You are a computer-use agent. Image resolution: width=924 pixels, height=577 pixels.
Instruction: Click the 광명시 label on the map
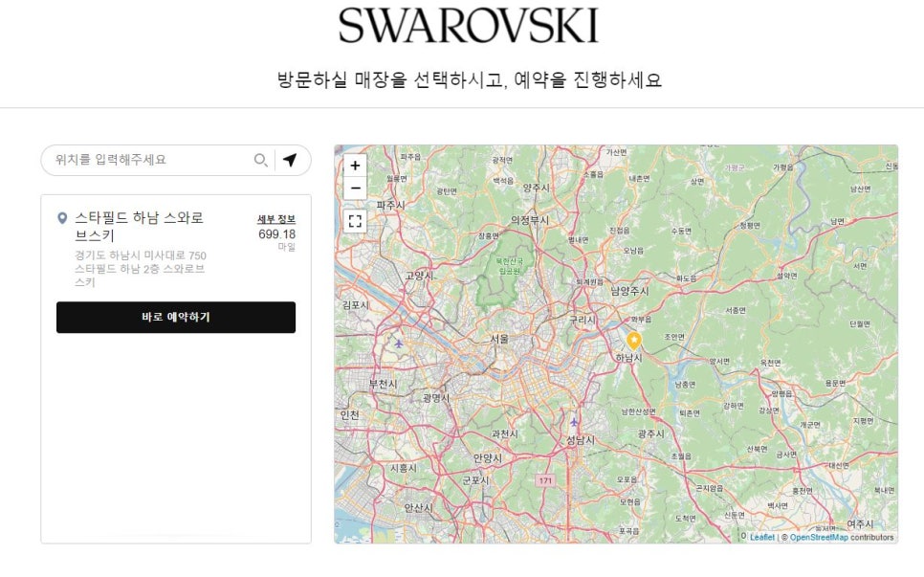[x=436, y=398]
